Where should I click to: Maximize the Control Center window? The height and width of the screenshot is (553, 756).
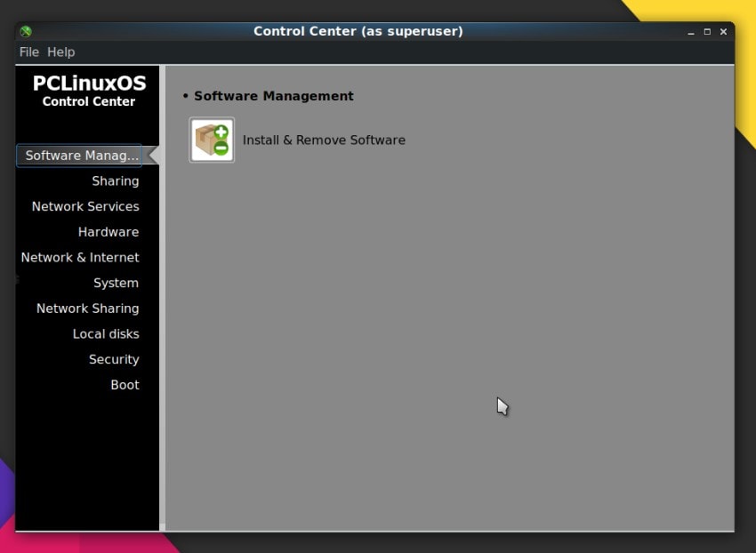[x=707, y=32]
